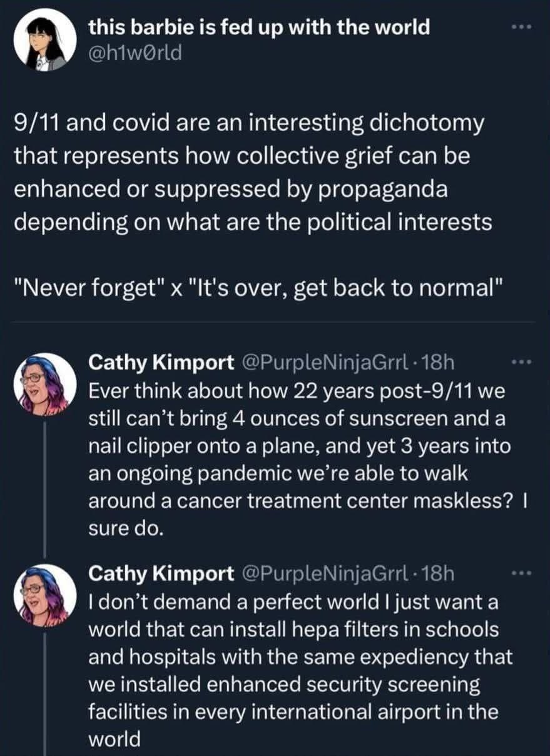Click the thread line below Cathy's second avatar

point(45,688)
